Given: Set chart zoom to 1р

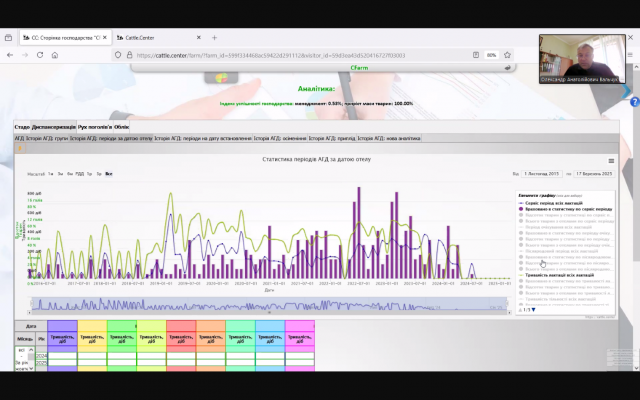Looking at the screenshot, I should (89, 174).
